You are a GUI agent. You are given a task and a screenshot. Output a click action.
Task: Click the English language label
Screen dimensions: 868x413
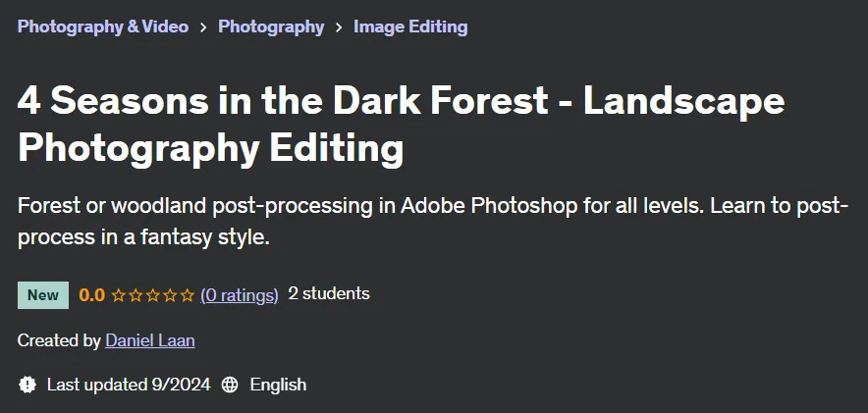coord(278,385)
